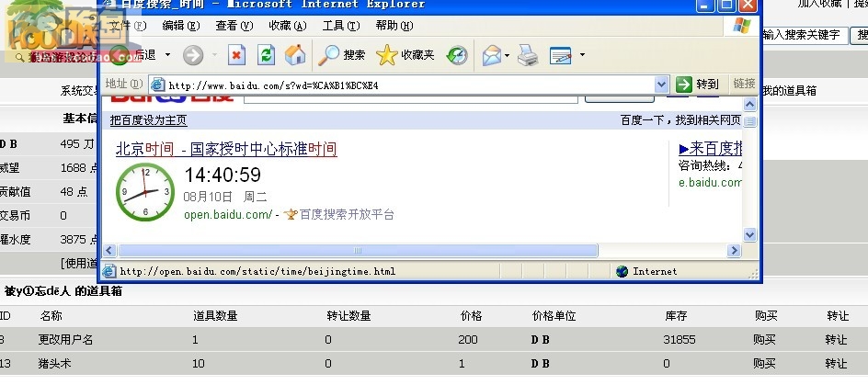This screenshot has width=868, height=385.
Task: Click the 来百度推 ad link
Action: (x=710, y=149)
